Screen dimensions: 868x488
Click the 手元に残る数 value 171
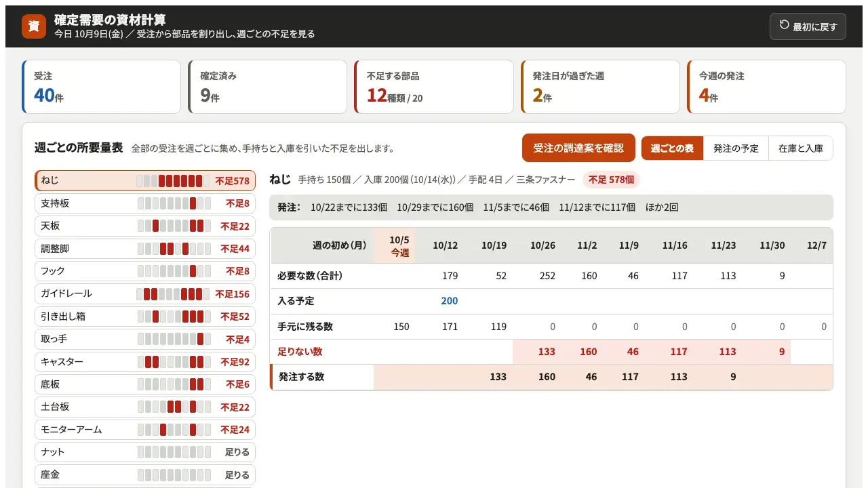[449, 327]
